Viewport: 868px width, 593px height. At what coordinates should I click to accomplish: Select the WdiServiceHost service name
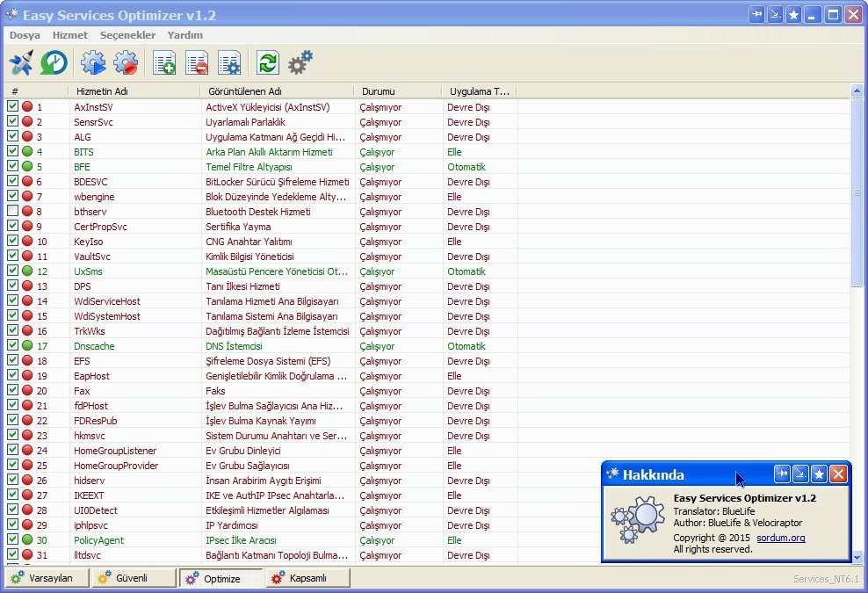[x=107, y=301]
